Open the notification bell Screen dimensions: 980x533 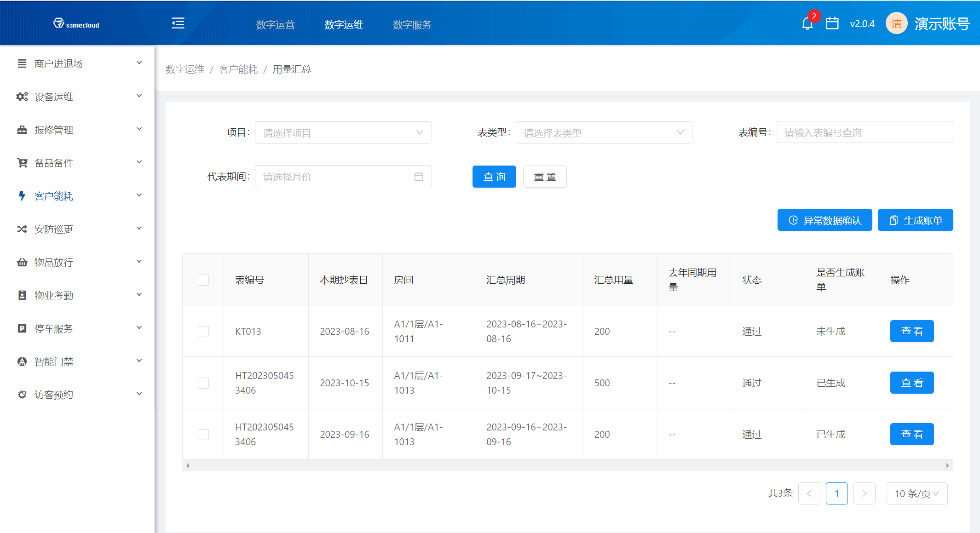[x=807, y=24]
